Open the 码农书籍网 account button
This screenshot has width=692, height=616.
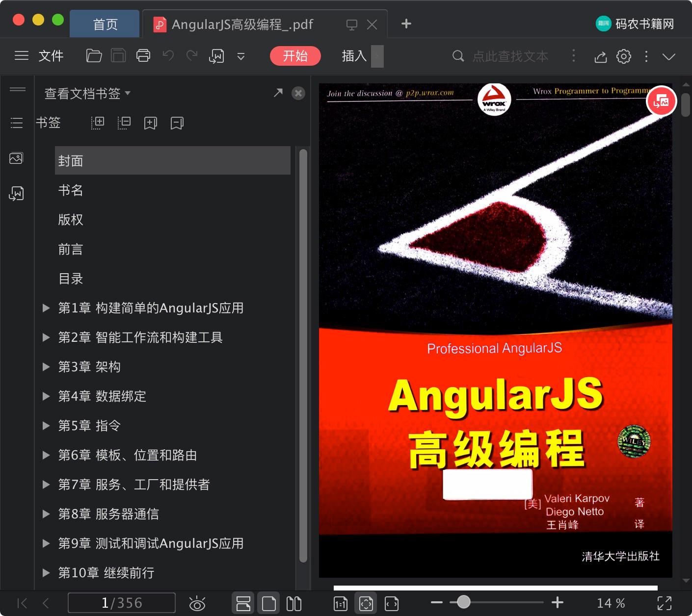point(635,24)
